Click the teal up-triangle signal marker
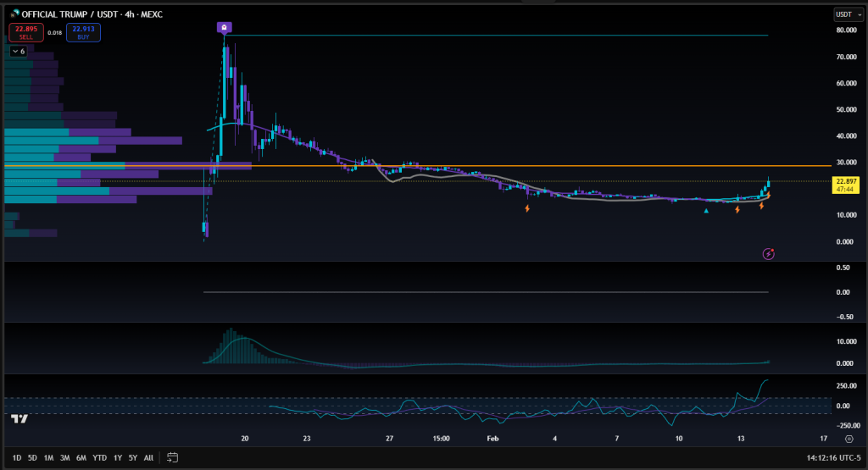 tap(706, 211)
